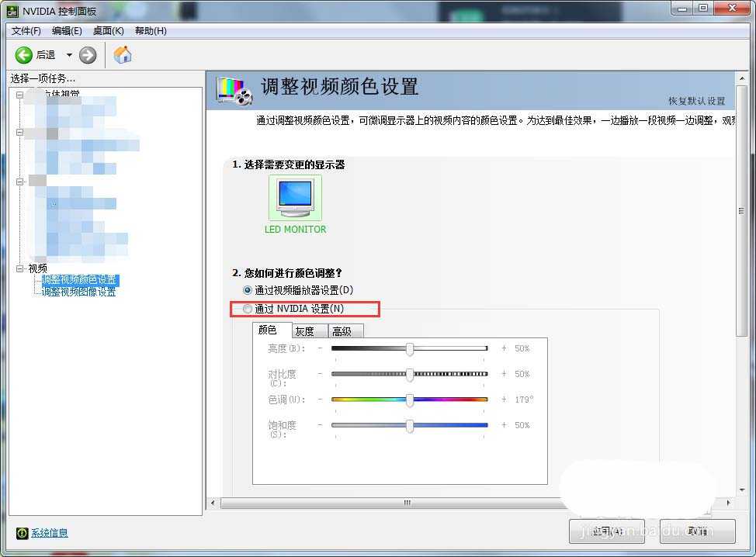
Task: Switch to the 灰度 tab
Action: pos(307,330)
